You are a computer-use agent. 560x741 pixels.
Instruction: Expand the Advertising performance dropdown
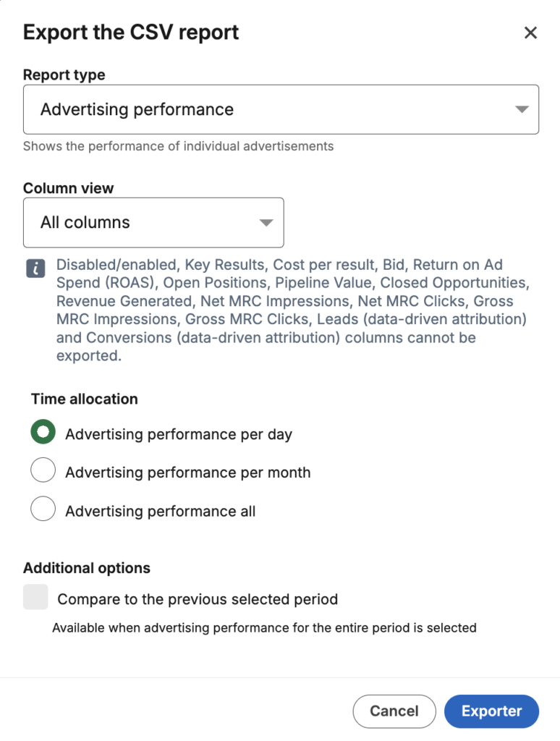tap(281, 109)
